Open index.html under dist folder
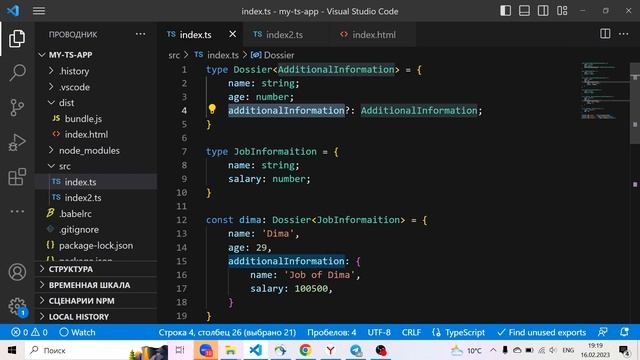The image size is (640, 360). 96,134
